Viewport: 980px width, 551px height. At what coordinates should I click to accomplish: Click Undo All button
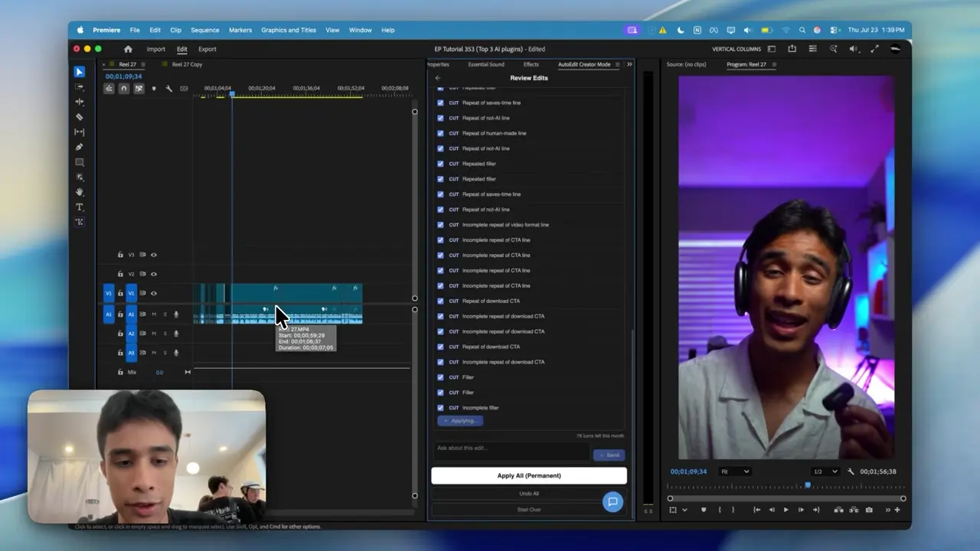point(529,494)
